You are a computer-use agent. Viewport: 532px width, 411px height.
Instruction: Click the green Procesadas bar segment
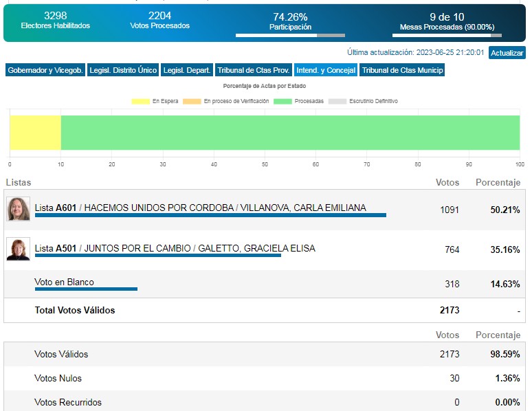coord(290,133)
